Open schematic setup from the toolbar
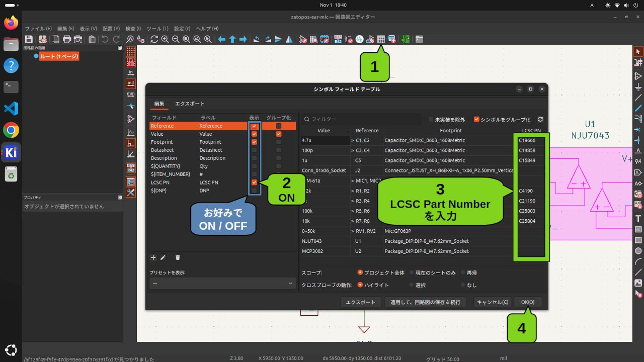The height and width of the screenshot is (362, 644). pyautogui.click(x=43, y=39)
